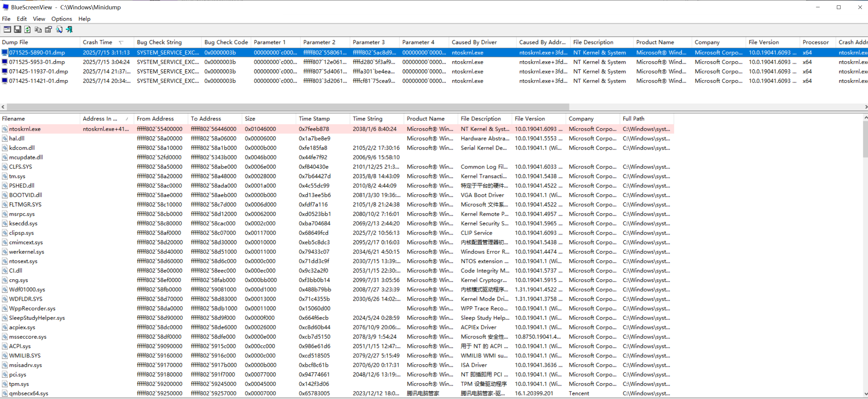This screenshot has width=868, height=399.
Task: Open Advanced Options via toolbar window icon
Action: 7,29
